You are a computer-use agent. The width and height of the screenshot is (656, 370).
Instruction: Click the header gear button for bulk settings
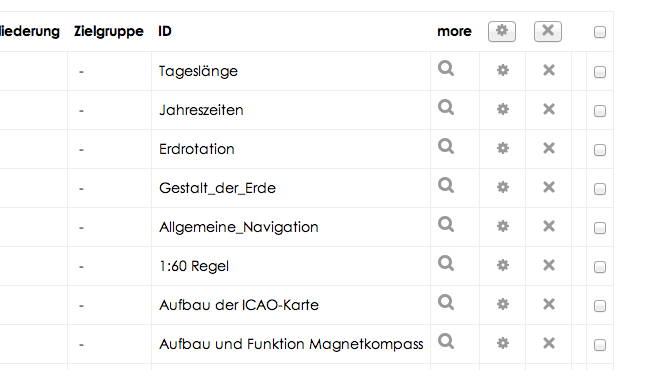(502, 31)
